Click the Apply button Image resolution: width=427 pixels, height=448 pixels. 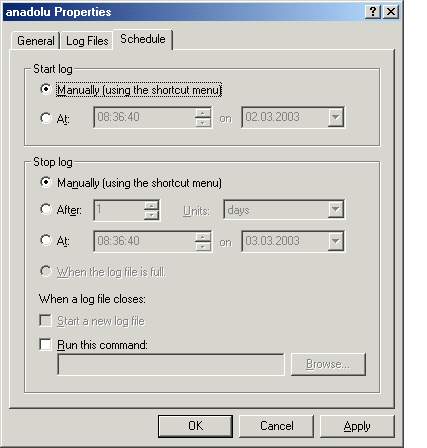coord(357,426)
